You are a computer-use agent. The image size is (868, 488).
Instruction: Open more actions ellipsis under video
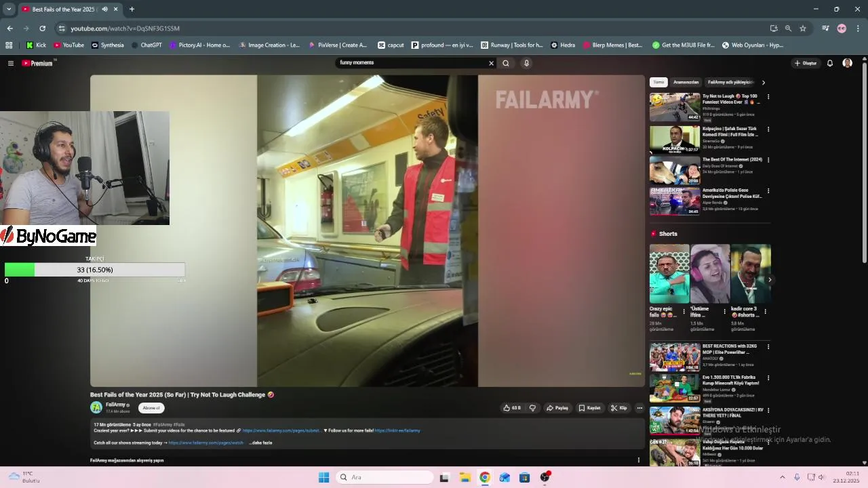[x=639, y=408]
